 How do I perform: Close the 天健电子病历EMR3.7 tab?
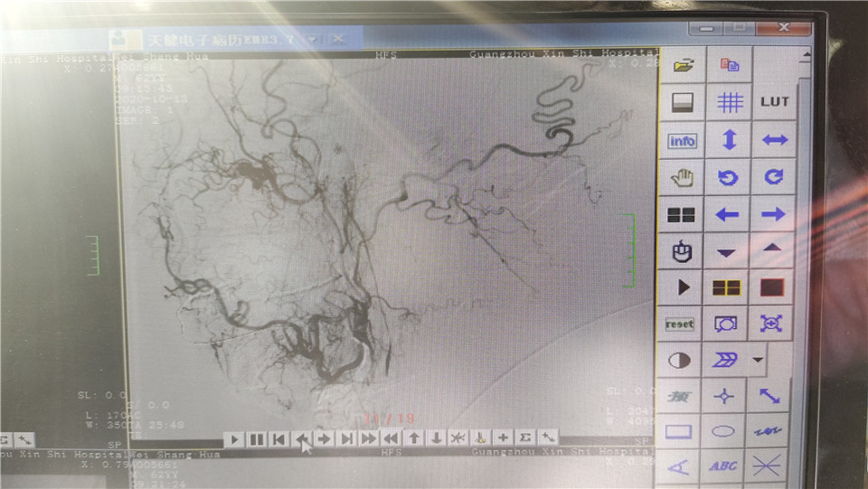click(337, 39)
